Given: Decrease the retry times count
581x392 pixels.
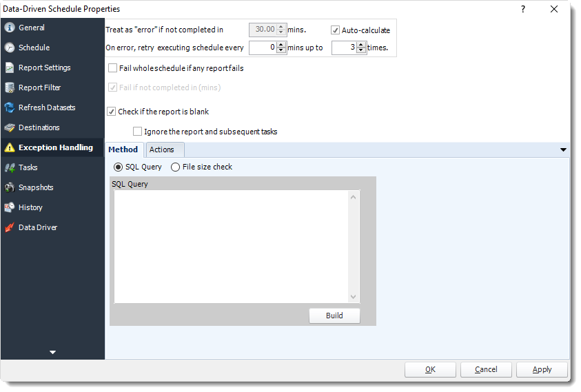Looking at the screenshot, I should click(361, 51).
